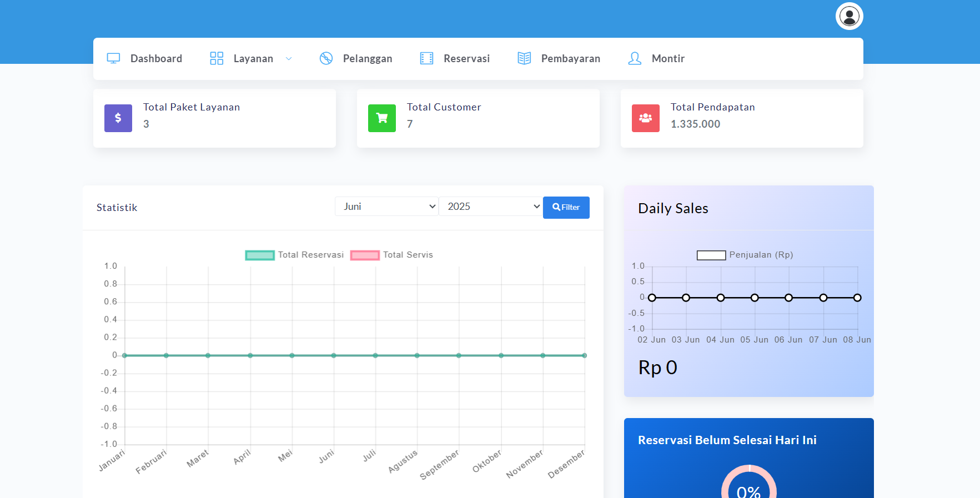
Task: Click the 05 Jun data point
Action: pyautogui.click(x=755, y=298)
